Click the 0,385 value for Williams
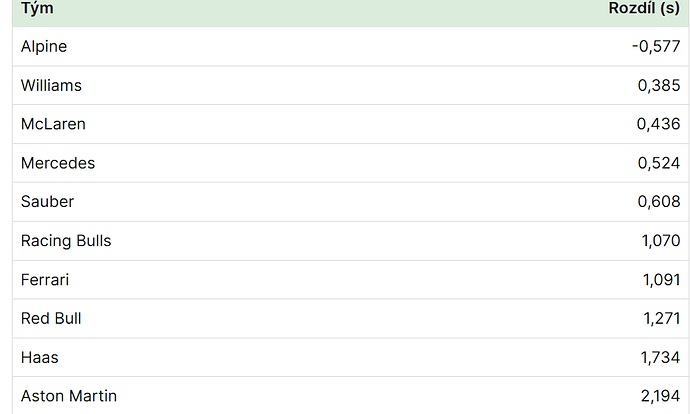690x414 pixels. [x=659, y=85]
